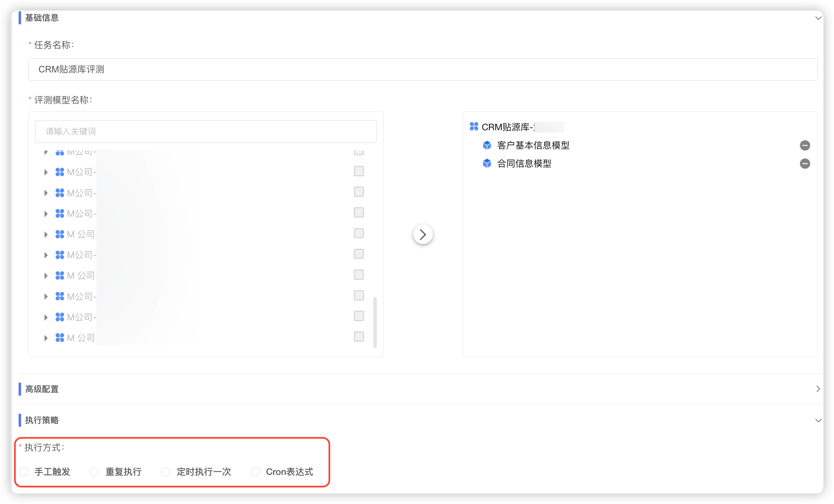Click the transfer arrow between model lists

click(423, 235)
